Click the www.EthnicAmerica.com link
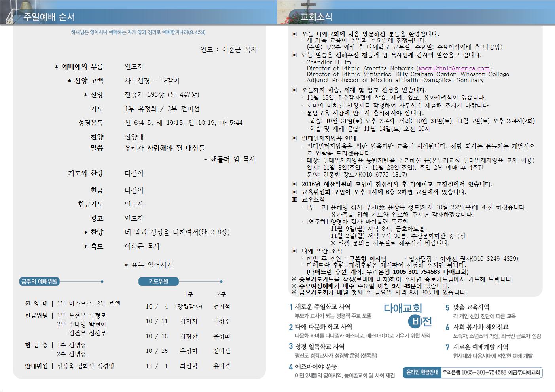Screen dimensions: 555x392 (454, 68)
